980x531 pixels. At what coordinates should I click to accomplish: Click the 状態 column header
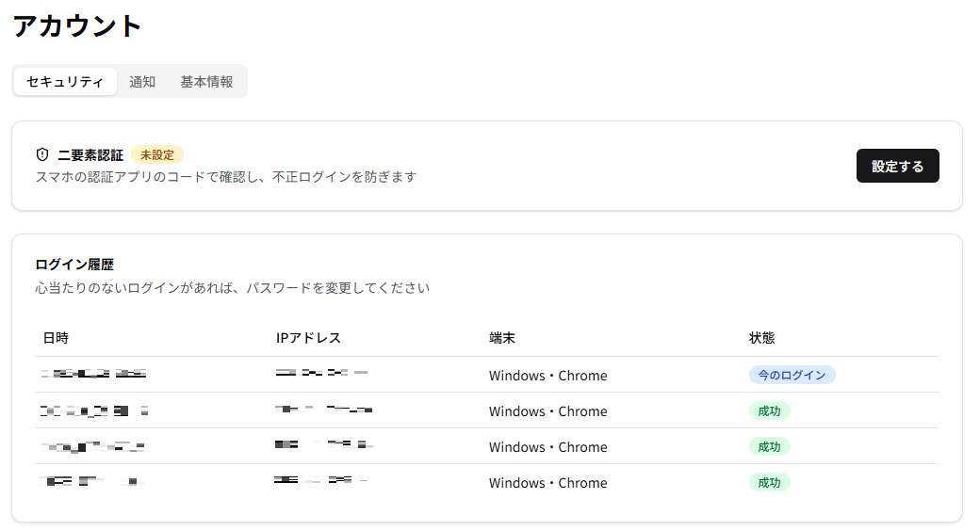762,338
